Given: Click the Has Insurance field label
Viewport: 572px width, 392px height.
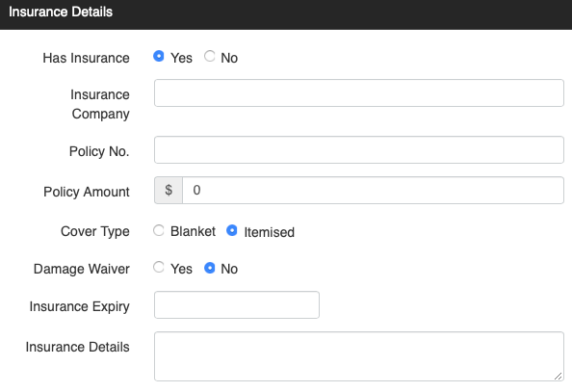Looking at the screenshot, I should click(86, 58).
